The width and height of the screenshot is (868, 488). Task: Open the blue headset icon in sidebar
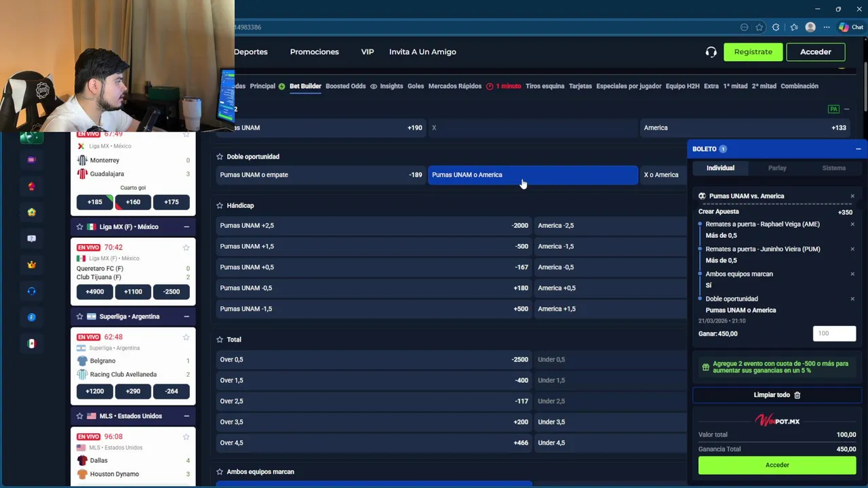pyautogui.click(x=31, y=291)
